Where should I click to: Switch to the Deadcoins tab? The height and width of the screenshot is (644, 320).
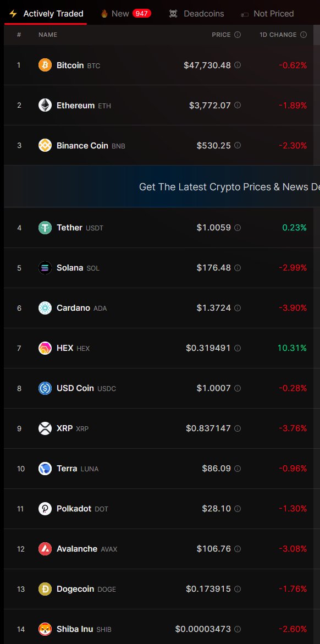[197, 14]
